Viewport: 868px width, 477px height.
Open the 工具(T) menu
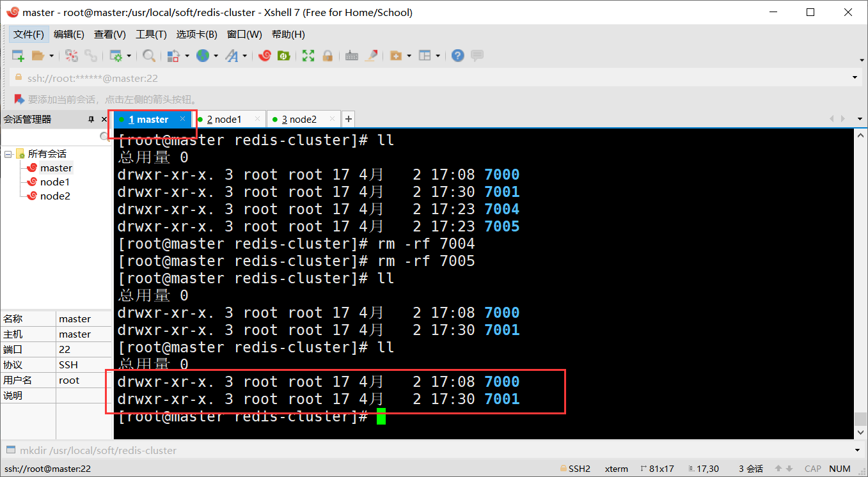151,34
